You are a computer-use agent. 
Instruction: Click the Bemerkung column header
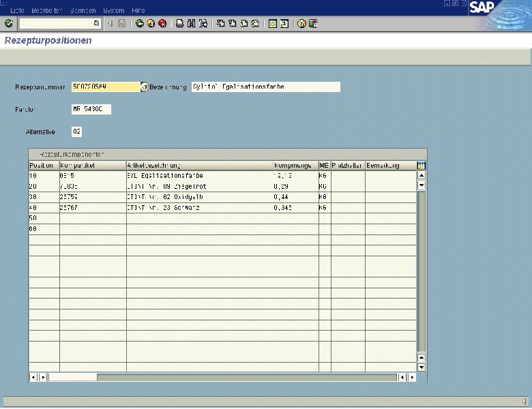(x=391, y=166)
